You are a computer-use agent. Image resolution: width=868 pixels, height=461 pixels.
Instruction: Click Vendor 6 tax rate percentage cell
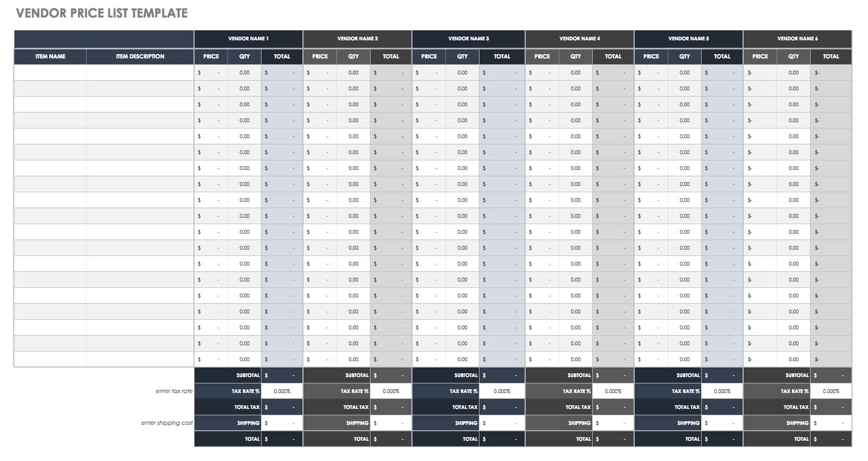[x=831, y=391]
